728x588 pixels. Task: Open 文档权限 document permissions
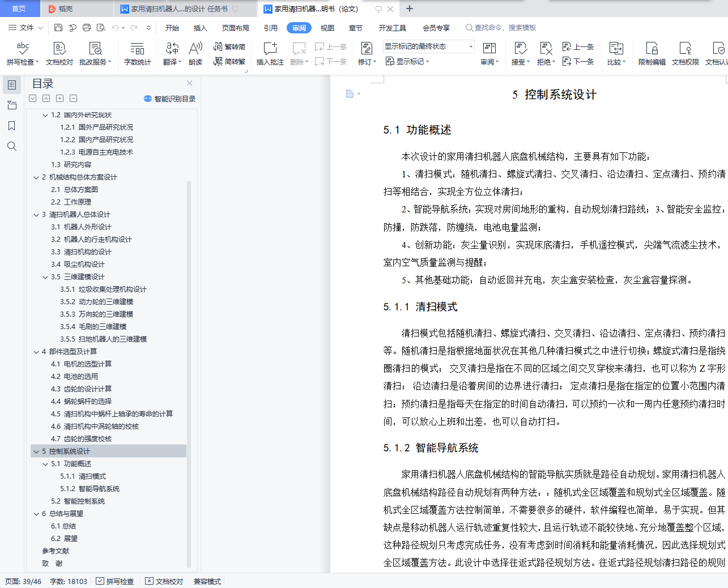pos(686,54)
